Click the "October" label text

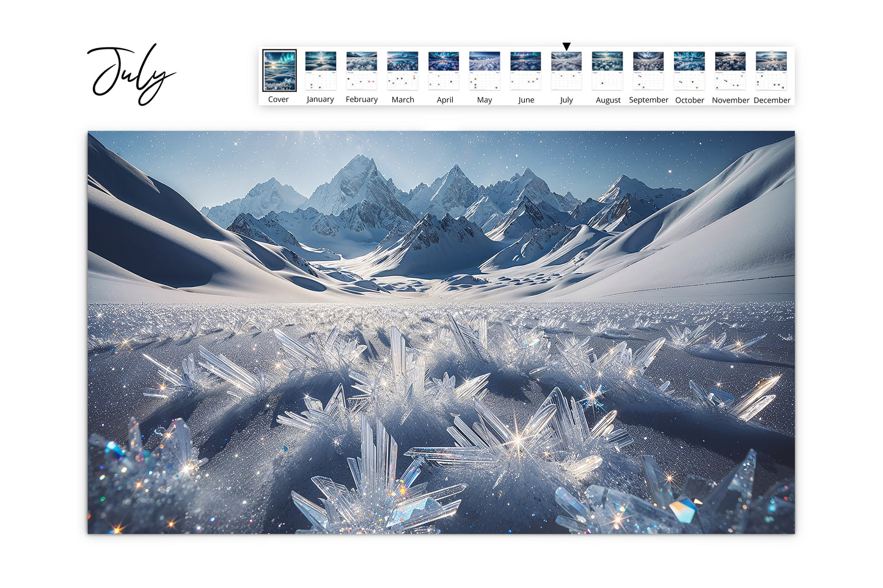pyautogui.click(x=689, y=100)
